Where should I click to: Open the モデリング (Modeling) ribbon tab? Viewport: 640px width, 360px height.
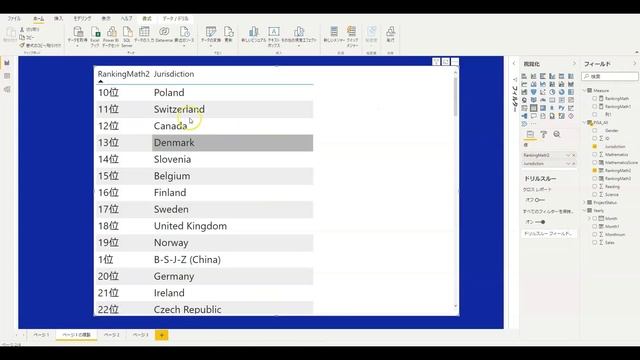click(x=82, y=19)
